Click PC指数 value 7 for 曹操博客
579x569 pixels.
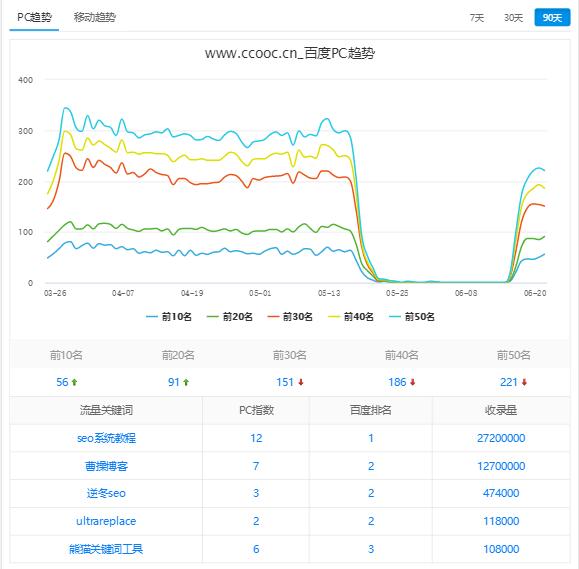tap(256, 466)
